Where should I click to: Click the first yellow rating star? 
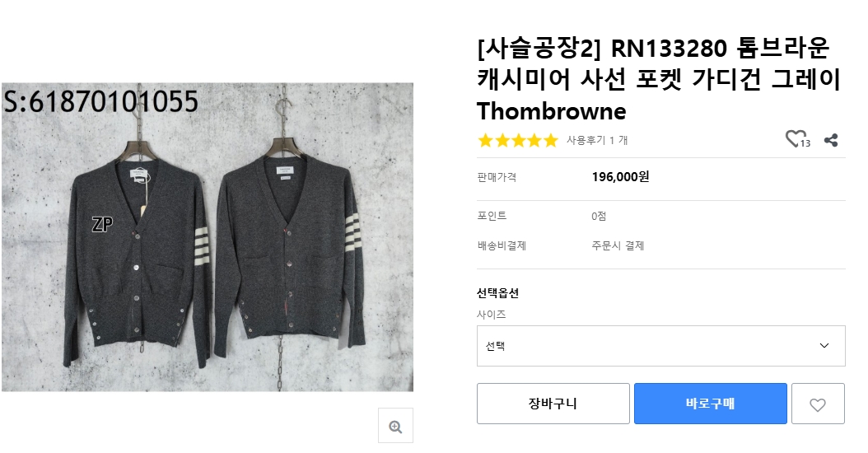pos(486,140)
